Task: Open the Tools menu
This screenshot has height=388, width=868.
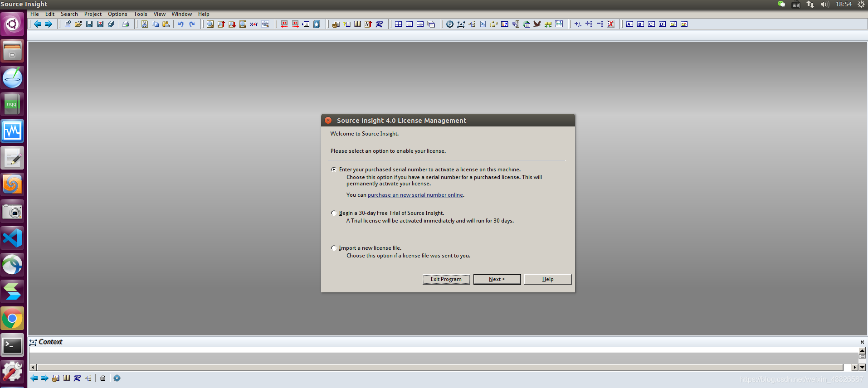Action: pyautogui.click(x=140, y=14)
